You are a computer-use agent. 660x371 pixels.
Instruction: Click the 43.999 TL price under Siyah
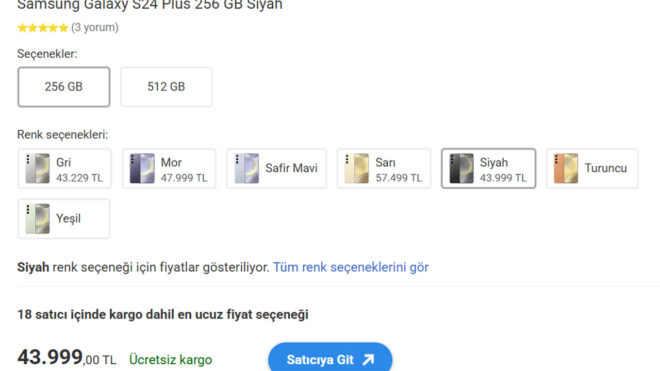[x=503, y=178]
